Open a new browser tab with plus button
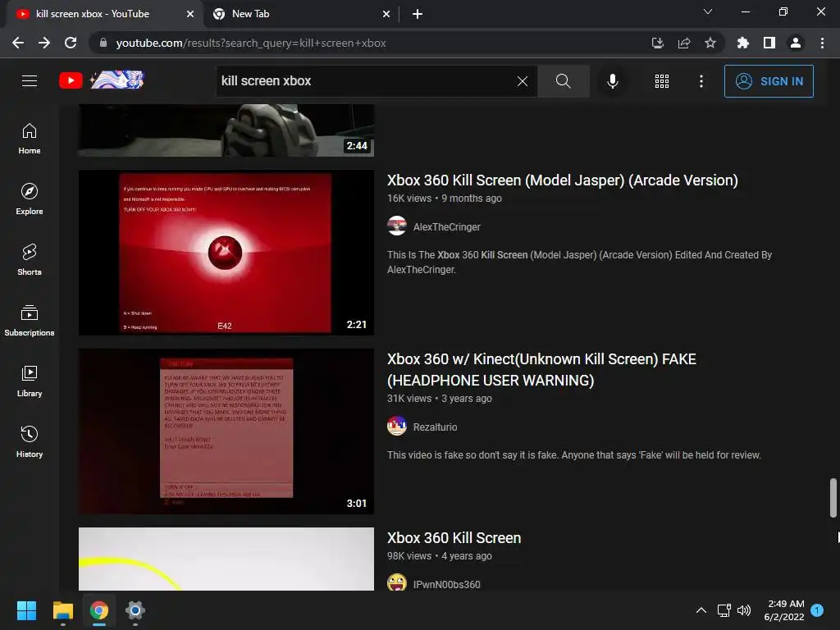 (418, 15)
